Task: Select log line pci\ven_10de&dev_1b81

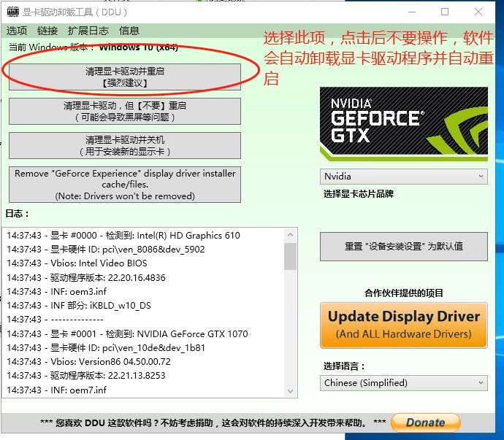Action: (106, 348)
